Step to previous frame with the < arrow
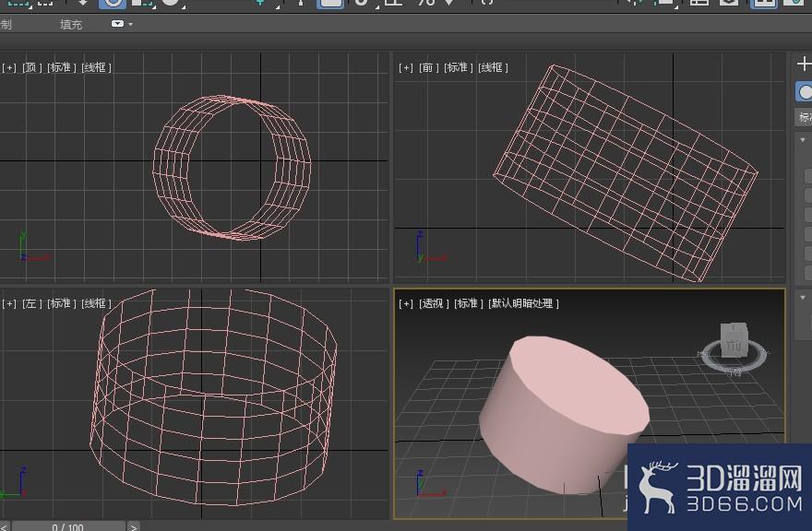The image size is (812, 531). click(4, 527)
